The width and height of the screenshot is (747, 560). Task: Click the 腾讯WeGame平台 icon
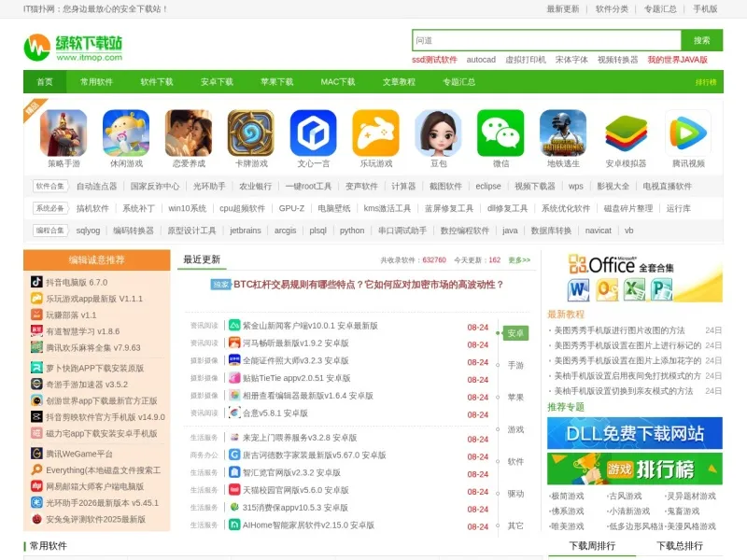[x=36, y=454]
